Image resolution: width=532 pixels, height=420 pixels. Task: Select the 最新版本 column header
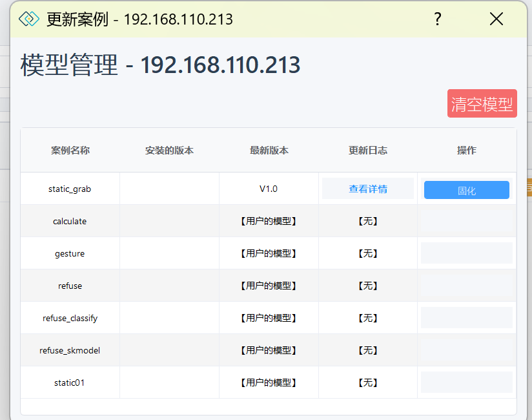(x=269, y=151)
